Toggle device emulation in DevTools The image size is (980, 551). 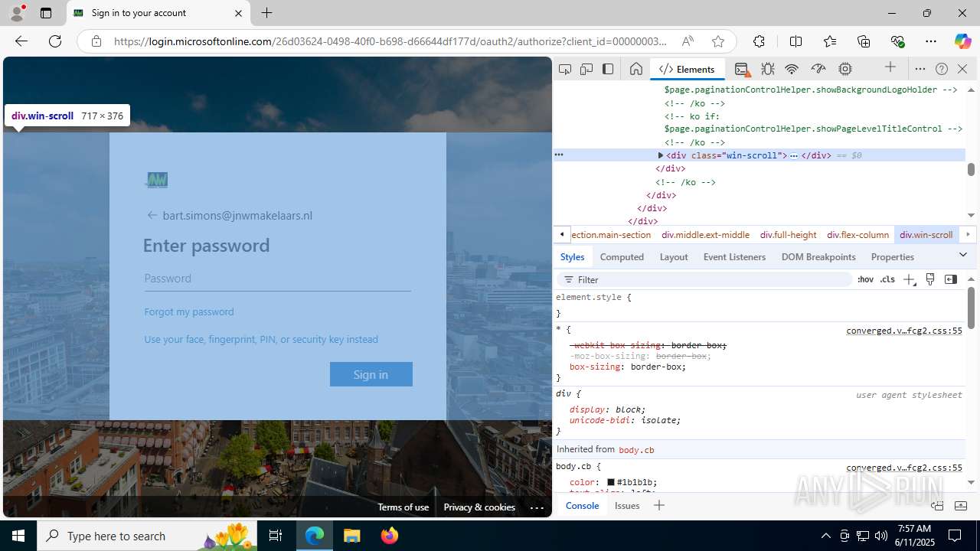pos(586,69)
